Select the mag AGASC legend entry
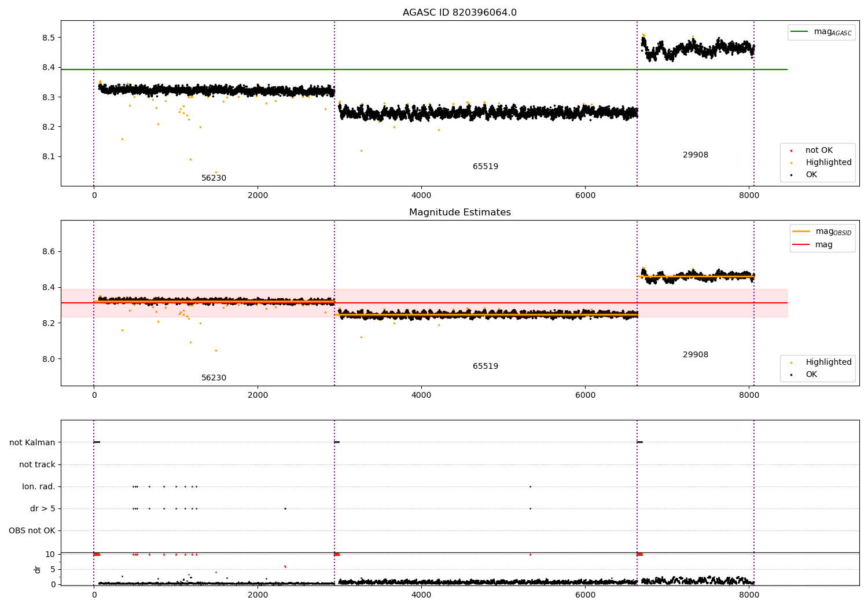 pos(821,32)
